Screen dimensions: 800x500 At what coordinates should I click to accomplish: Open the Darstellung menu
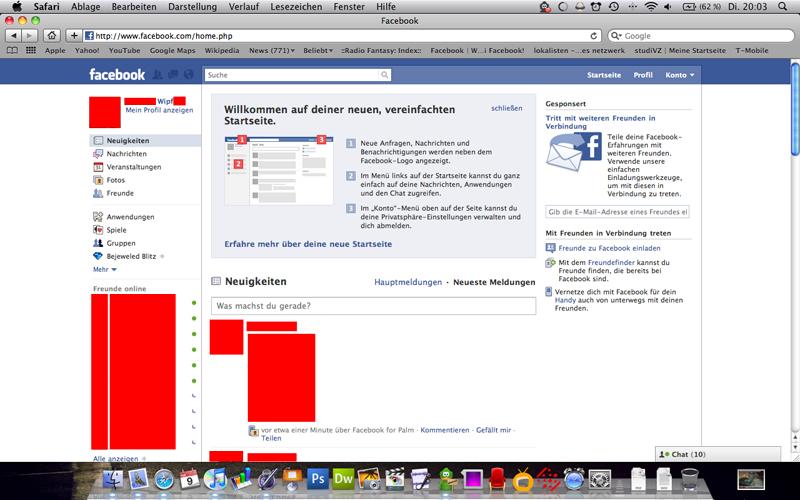tap(192, 7)
